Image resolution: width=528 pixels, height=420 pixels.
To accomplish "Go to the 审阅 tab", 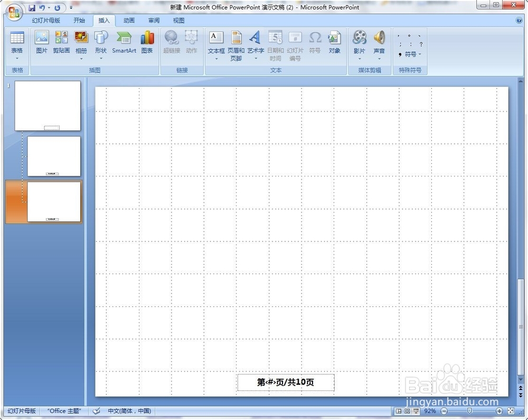I will coord(154,21).
